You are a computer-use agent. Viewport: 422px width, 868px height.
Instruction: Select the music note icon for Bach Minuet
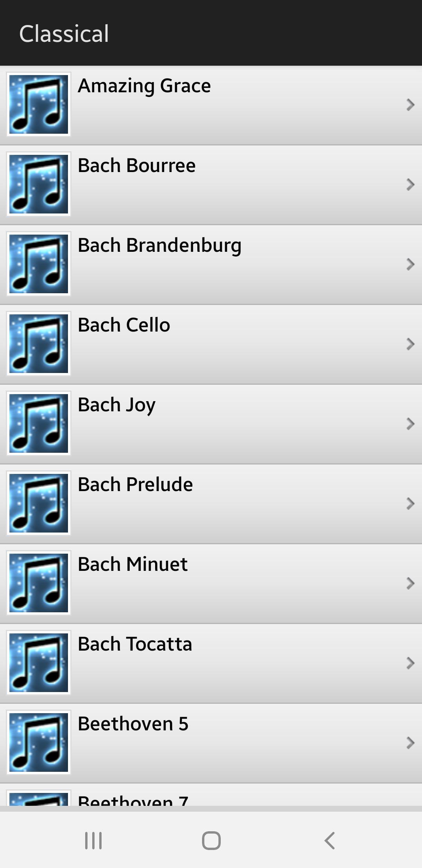(39, 583)
